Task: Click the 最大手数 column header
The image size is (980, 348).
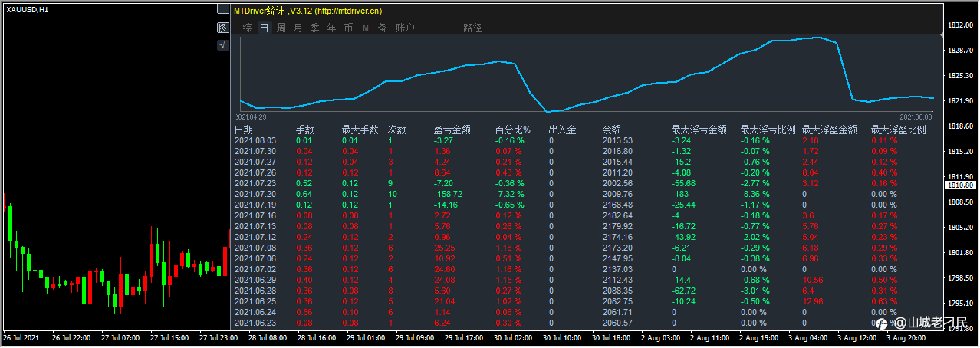Action: coord(360,130)
